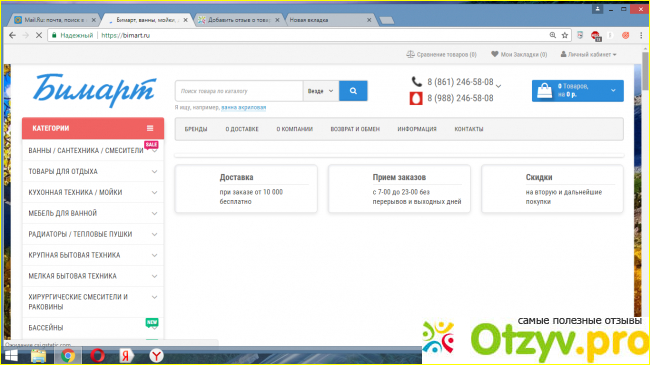The image size is (650, 365).
Task: Open the О доставке menu item
Action: point(242,129)
